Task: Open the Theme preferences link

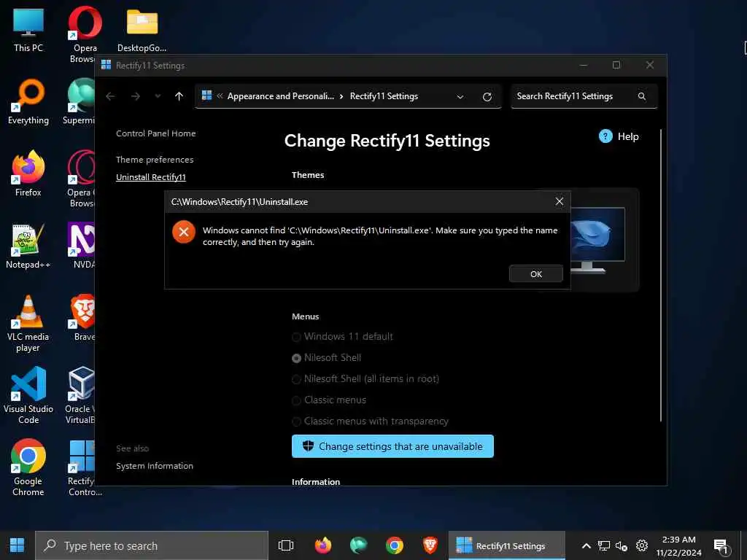Action: (155, 160)
